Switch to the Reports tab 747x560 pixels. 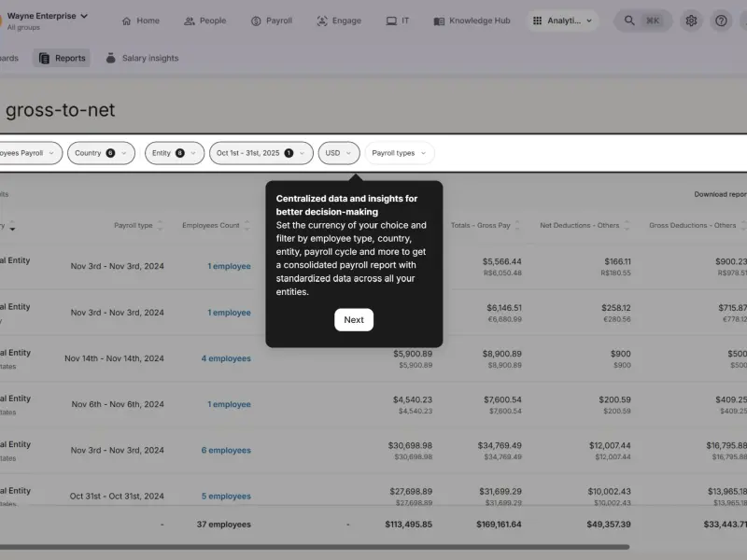[x=62, y=58]
